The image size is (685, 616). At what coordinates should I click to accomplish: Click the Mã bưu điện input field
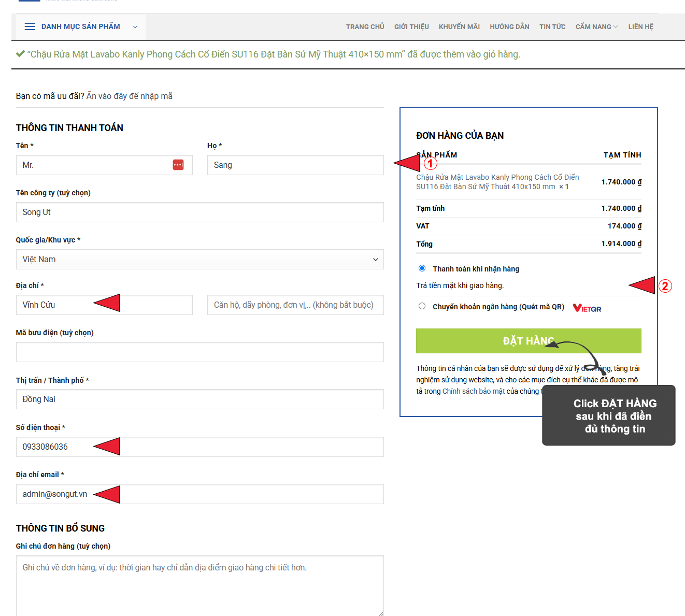(199, 352)
